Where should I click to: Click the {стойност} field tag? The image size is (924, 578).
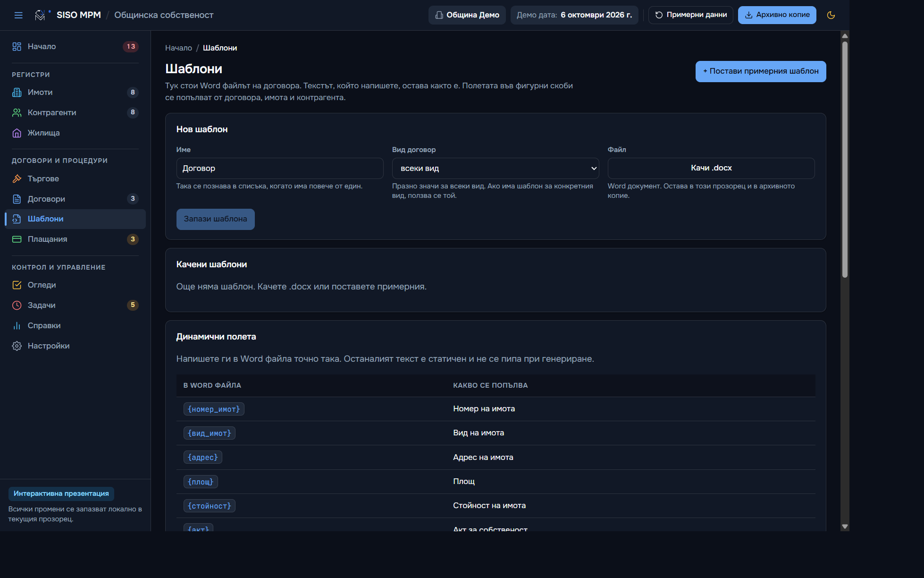click(x=210, y=506)
